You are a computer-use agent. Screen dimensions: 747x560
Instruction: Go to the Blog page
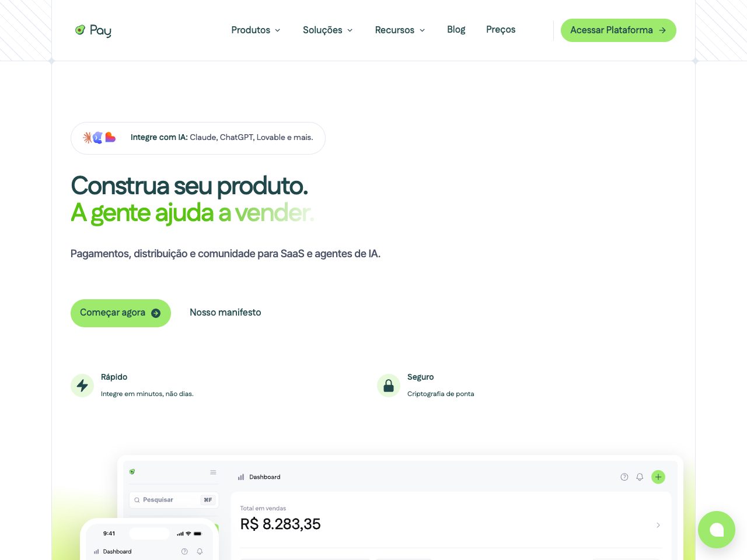pos(456,29)
